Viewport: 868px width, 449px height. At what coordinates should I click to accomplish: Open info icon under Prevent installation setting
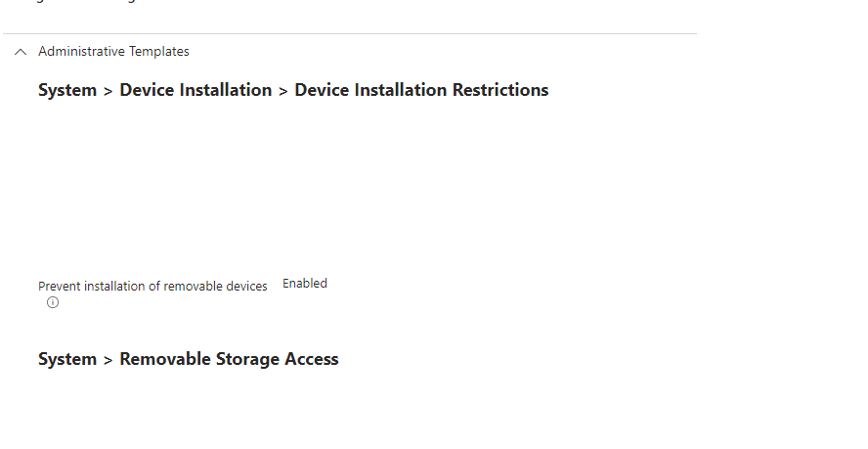pyautogui.click(x=53, y=302)
